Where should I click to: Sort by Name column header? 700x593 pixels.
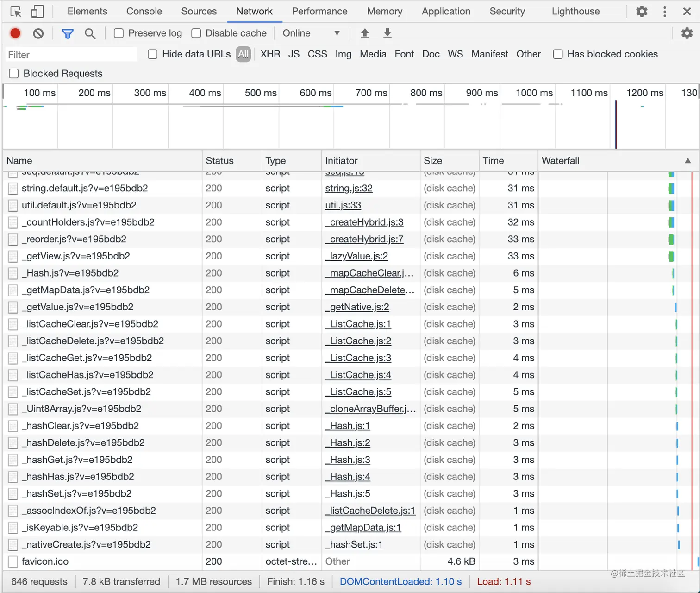pos(102,161)
